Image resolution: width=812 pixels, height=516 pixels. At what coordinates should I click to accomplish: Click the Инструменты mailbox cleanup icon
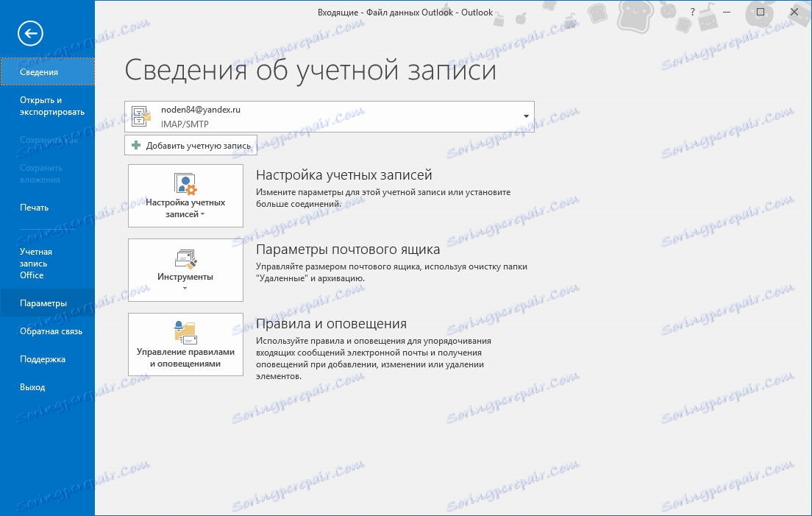click(x=185, y=259)
